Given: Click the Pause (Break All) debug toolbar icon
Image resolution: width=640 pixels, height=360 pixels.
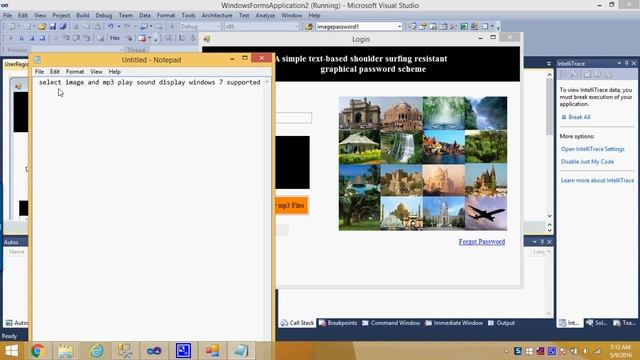Looking at the screenshot, I should click(22, 38).
